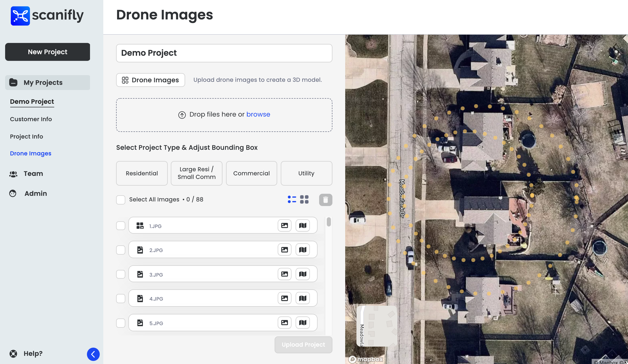Select Utility project type
This screenshot has height=364, width=628.
pos(307,173)
